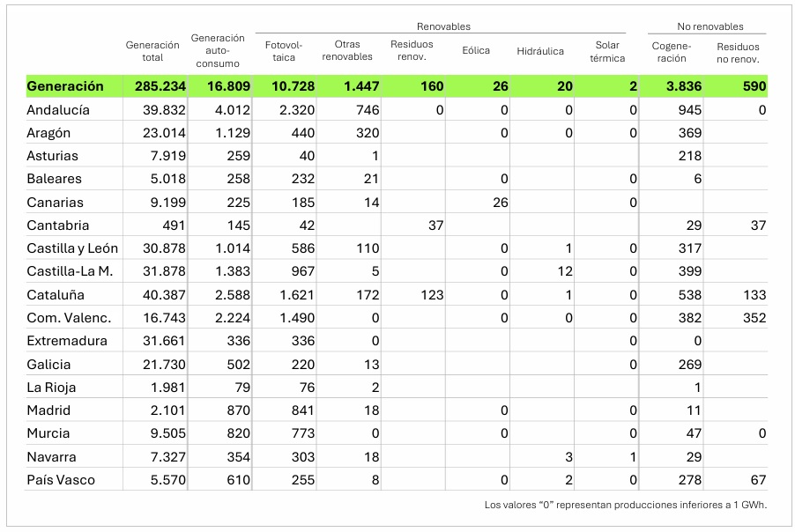This screenshot has width=795, height=532.
Task: Click the footnote about "0" values
Action: click(625, 506)
